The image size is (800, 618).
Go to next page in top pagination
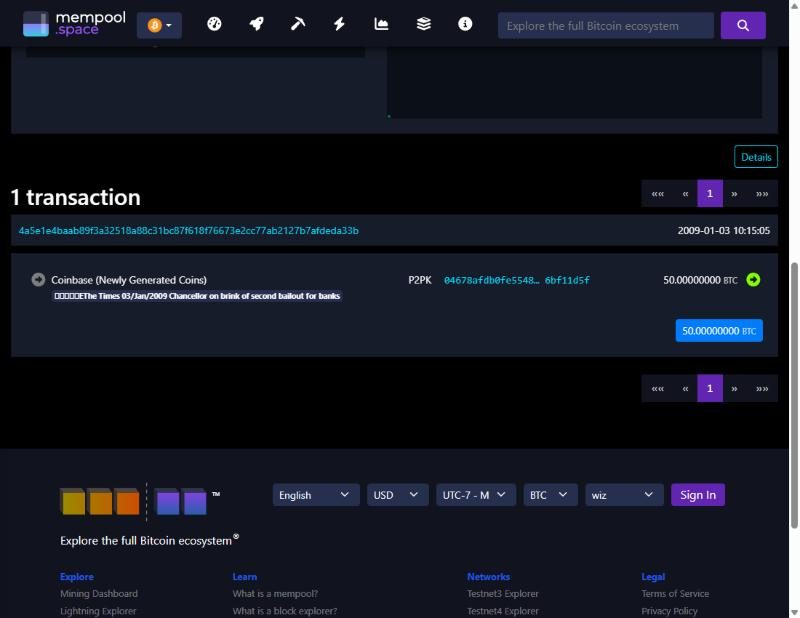pyautogui.click(x=734, y=194)
